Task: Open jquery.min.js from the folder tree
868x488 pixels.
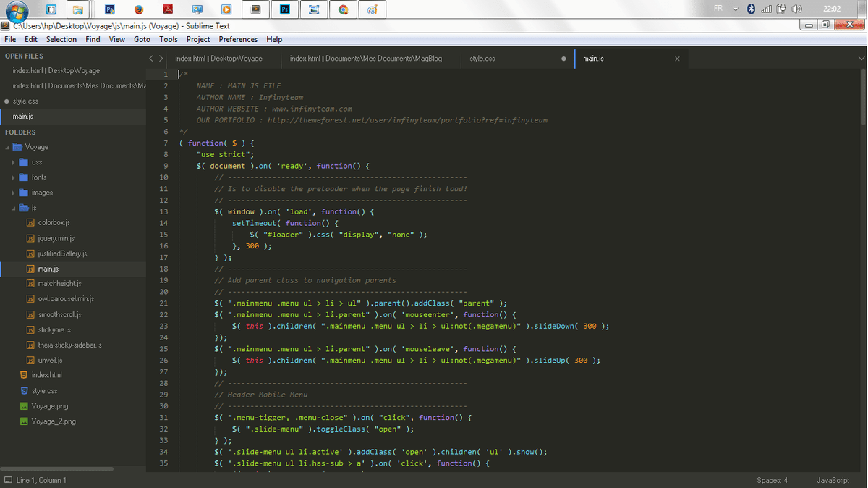Action: (x=56, y=238)
